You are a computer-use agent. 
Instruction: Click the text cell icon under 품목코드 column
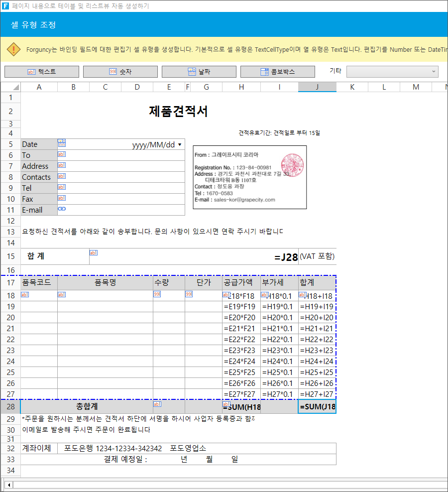(x=25, y=294)
